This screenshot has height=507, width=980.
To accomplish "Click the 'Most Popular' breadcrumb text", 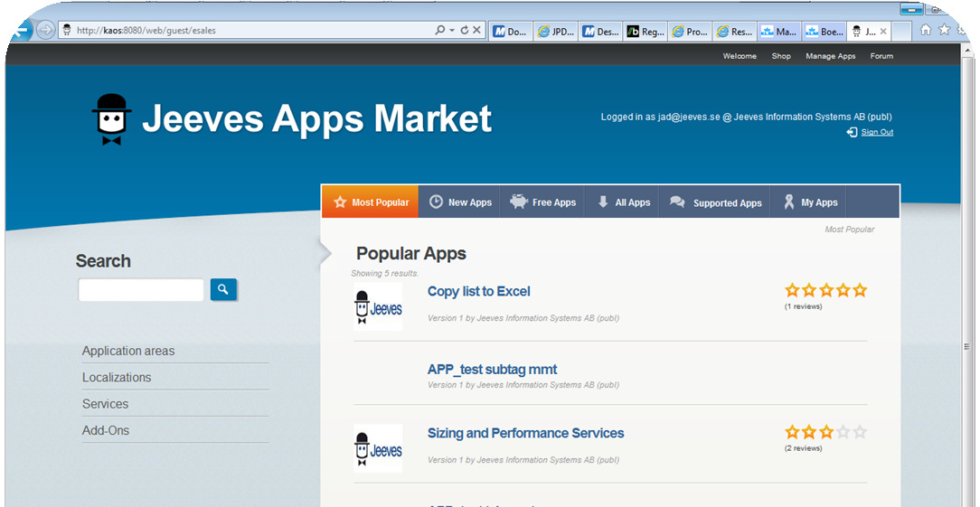I will tap(850, 230).
